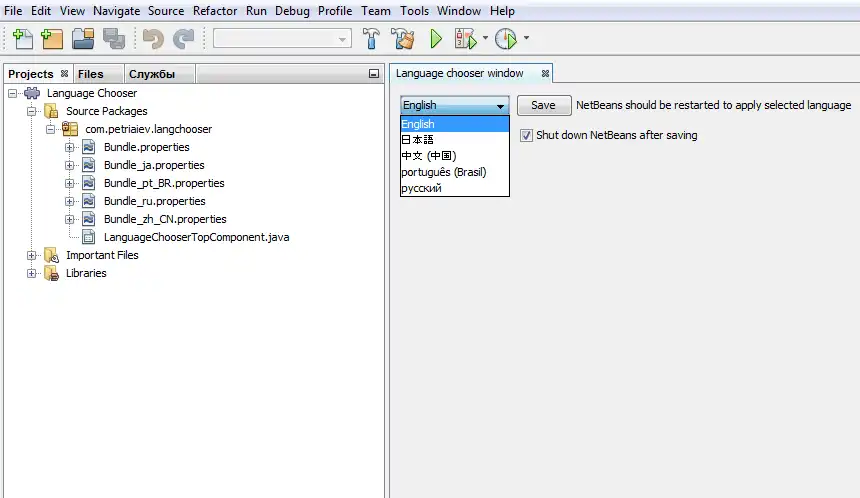Open the Debug Project dropdown arrow
This screenshot has height=498, width=860.
(485, 38)
